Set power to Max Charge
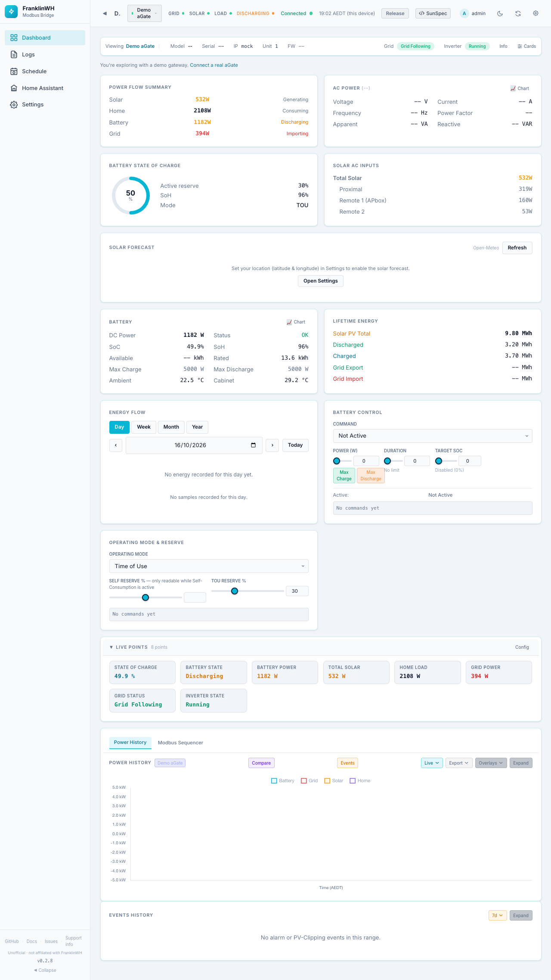 344,476
